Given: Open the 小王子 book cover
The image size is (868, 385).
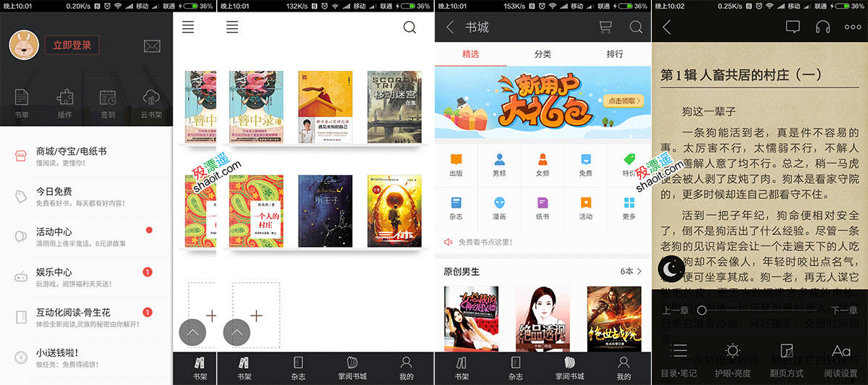Looking at the screenshot, I should [325, 211].
